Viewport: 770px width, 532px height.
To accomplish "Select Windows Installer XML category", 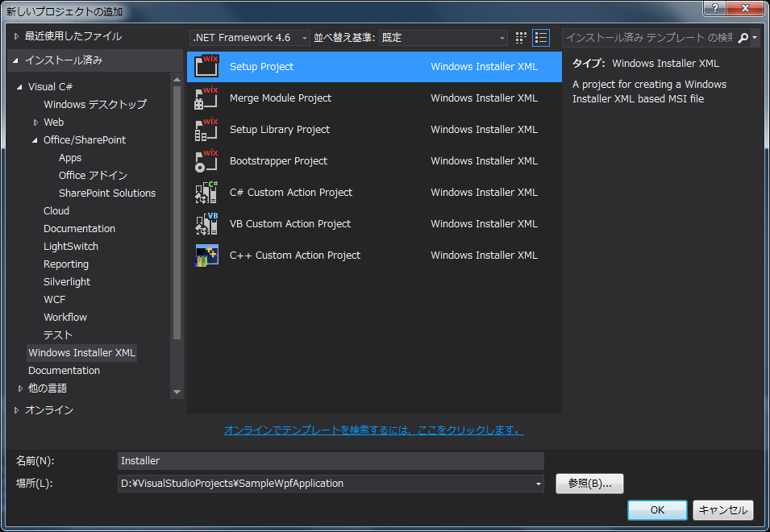I will (81, 353).
